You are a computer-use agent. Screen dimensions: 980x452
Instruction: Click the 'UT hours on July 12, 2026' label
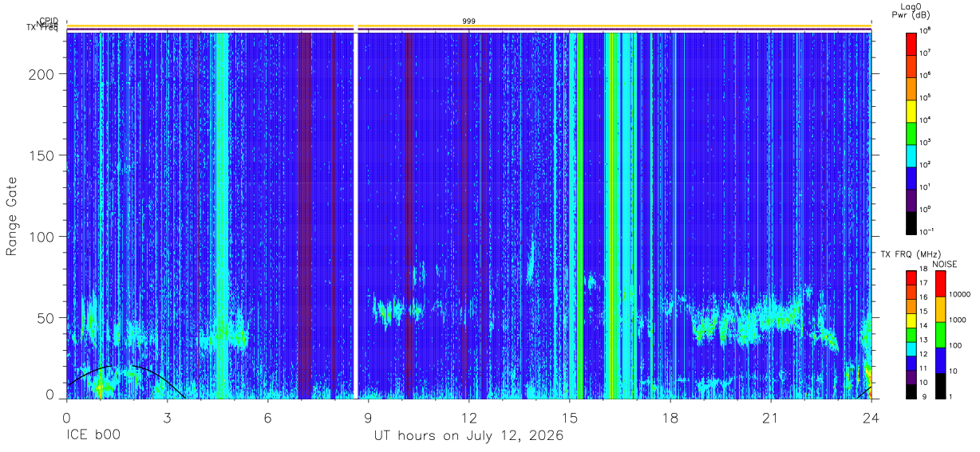pos(468,436)
